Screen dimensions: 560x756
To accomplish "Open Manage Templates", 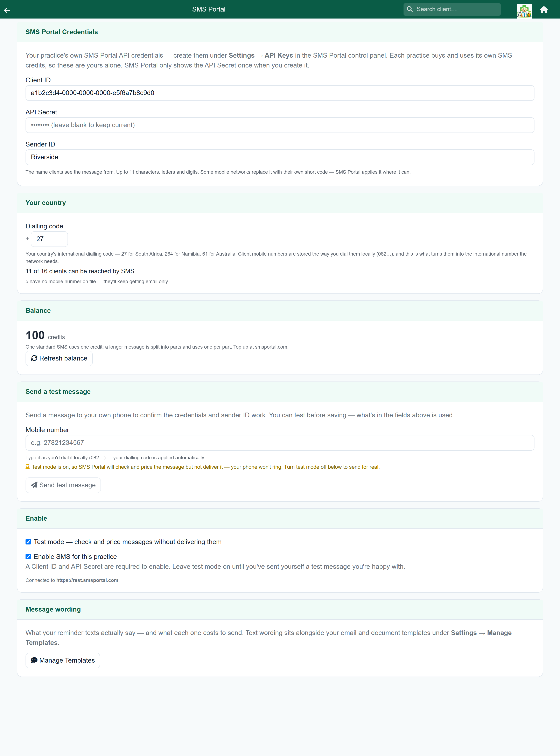I will click(x=63, y=660).
